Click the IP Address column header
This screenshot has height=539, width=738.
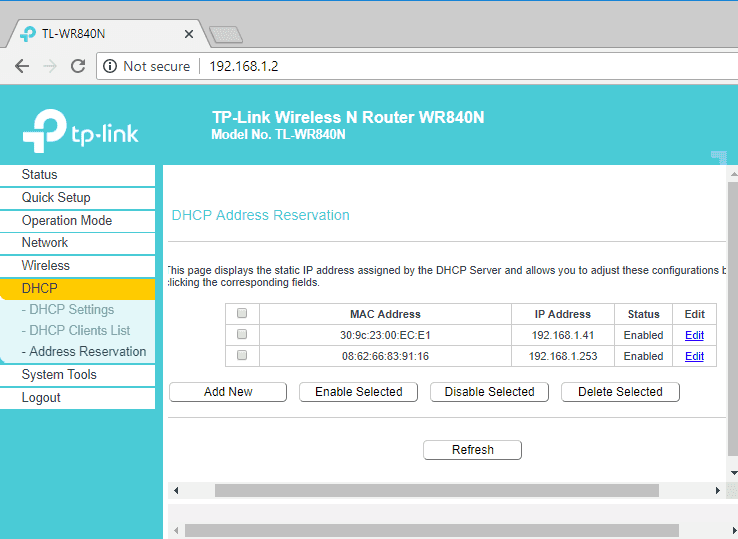point(563,314)
